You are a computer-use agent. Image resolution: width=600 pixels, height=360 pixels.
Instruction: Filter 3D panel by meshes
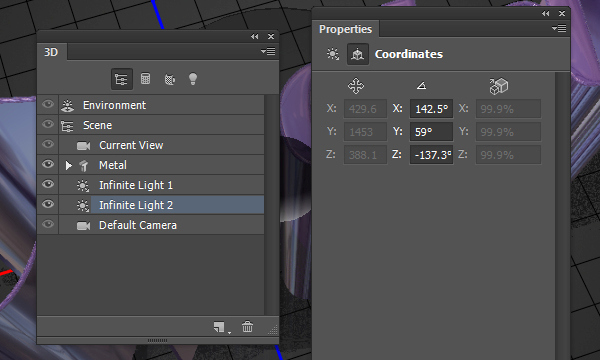point(145,79)
